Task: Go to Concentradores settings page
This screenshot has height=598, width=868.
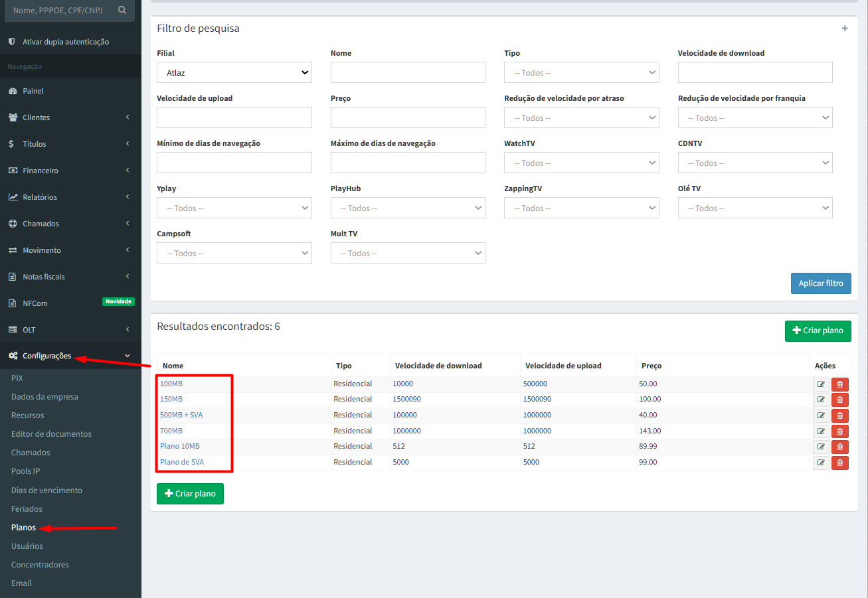Action: pos(40,565)
